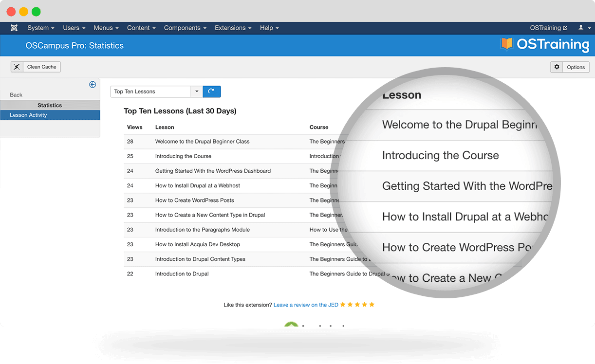This screenshot has height=364, width=595.
Task: Open the Components menu
Action: [185, 28]
